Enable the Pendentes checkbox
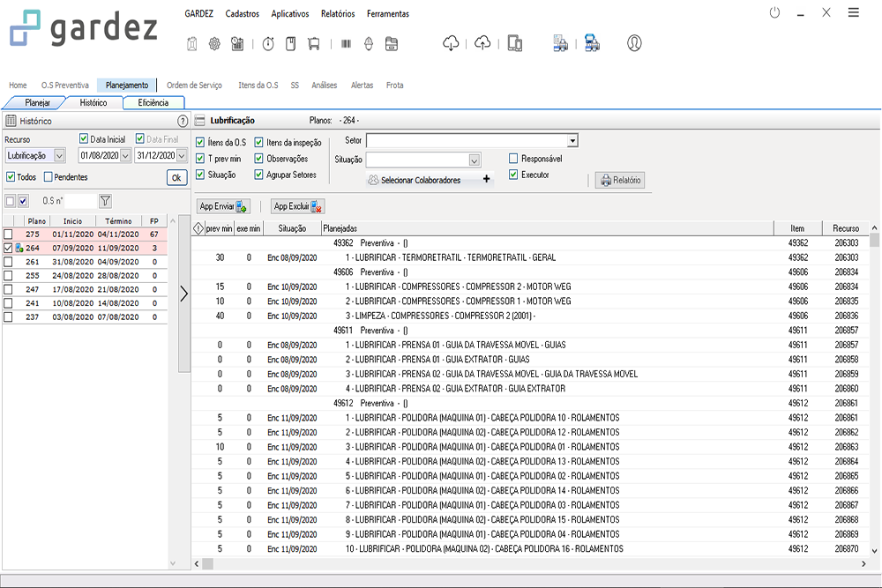The image size is (882, 588). tap(49, 176)
